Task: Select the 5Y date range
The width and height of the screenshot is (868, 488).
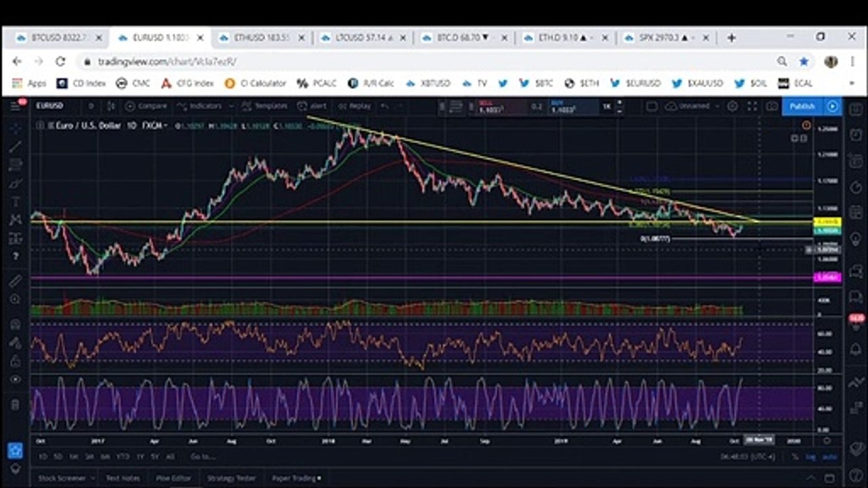Action: [x=155, y=457]
